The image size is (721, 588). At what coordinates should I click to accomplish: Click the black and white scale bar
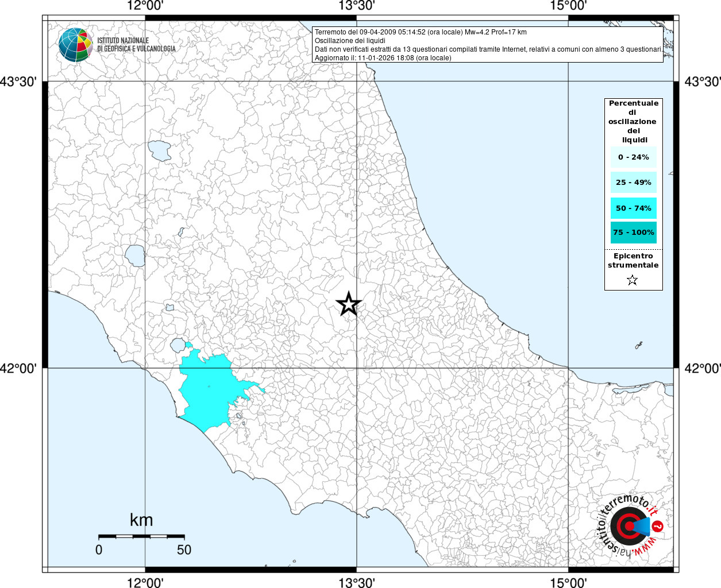pyautogui.click(x=141, y=536)
